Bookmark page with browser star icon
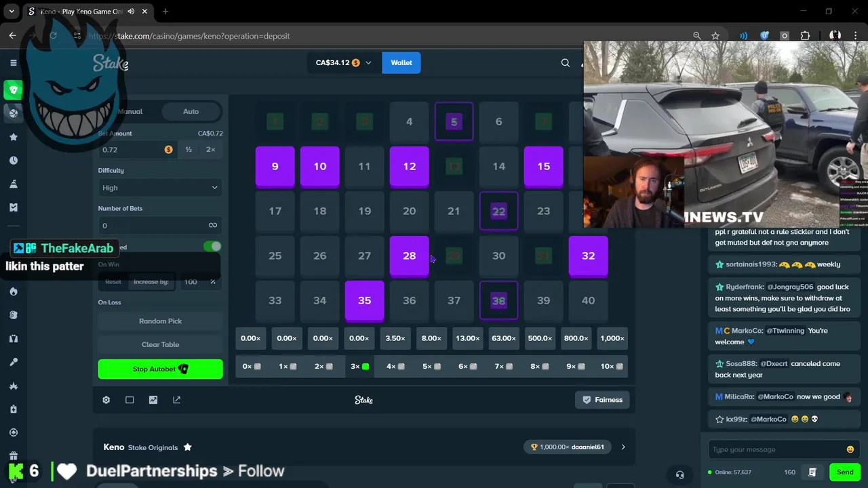 click(x=715, y=36)
